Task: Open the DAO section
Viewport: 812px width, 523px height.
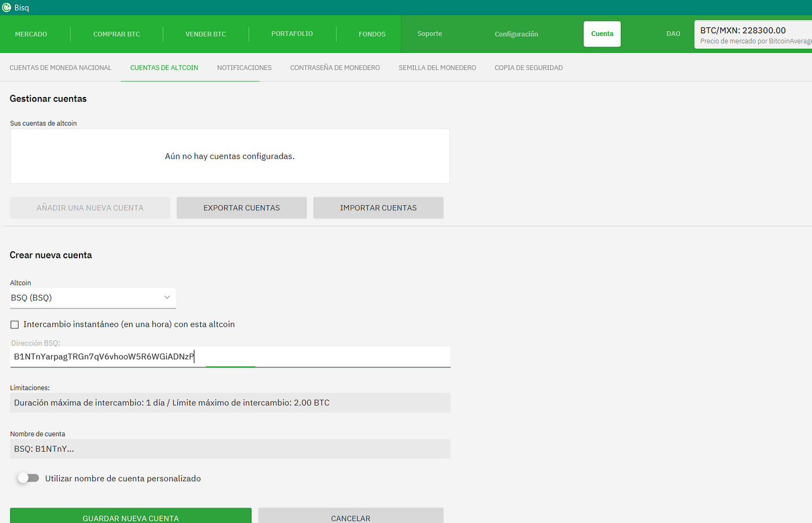Action: tap(673, 34)
